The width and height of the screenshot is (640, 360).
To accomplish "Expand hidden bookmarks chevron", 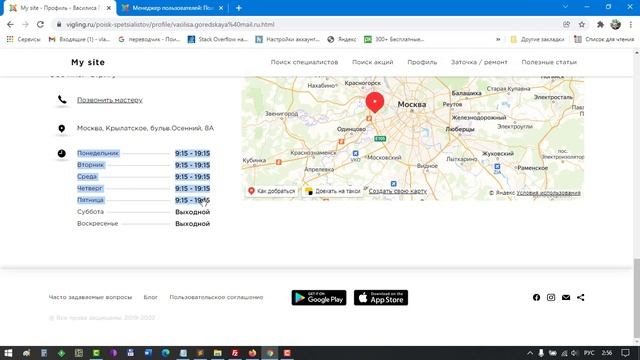I will coord(498,39).
